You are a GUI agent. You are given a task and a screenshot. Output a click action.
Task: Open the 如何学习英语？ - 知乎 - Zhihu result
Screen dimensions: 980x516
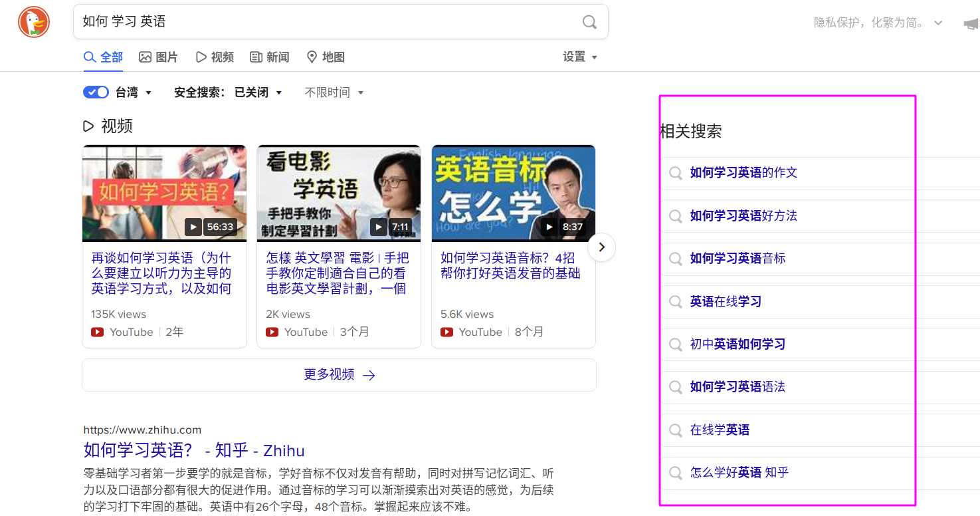click(x=194, y=450)
